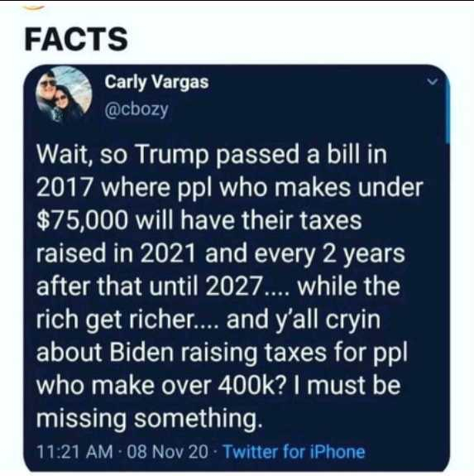This screenshot has width=474, height=476.
Task: Expand the tweet options chevron
Action: tap(433, 82)
